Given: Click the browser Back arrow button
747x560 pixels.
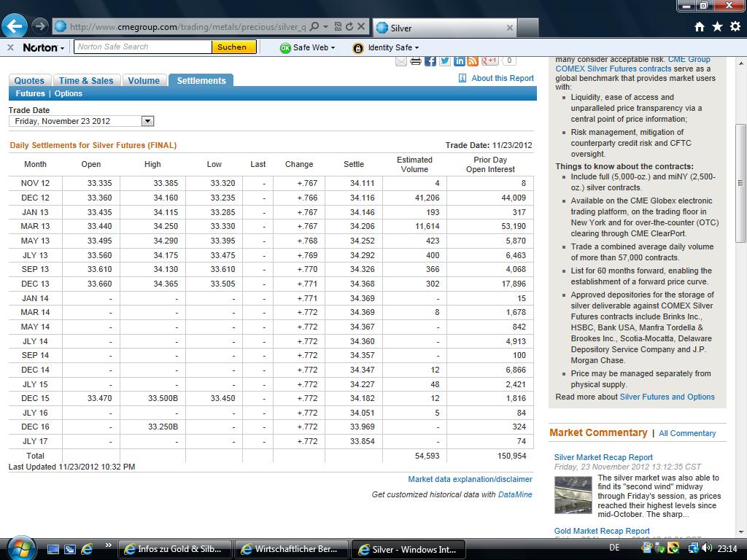Looking at the screenshot, I should [x=15, y=26].
